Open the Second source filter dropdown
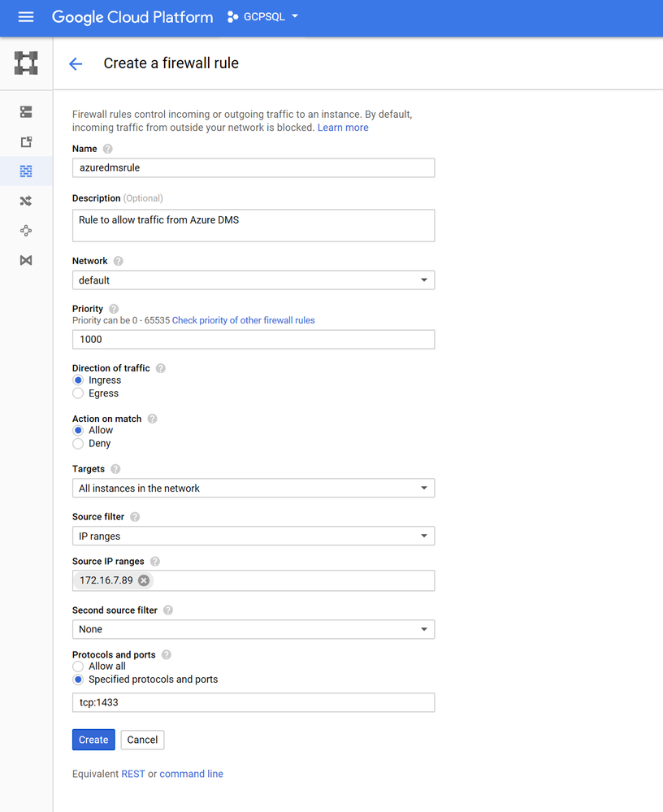The width and height of the screenshot is (663, 812). (253, 629)
